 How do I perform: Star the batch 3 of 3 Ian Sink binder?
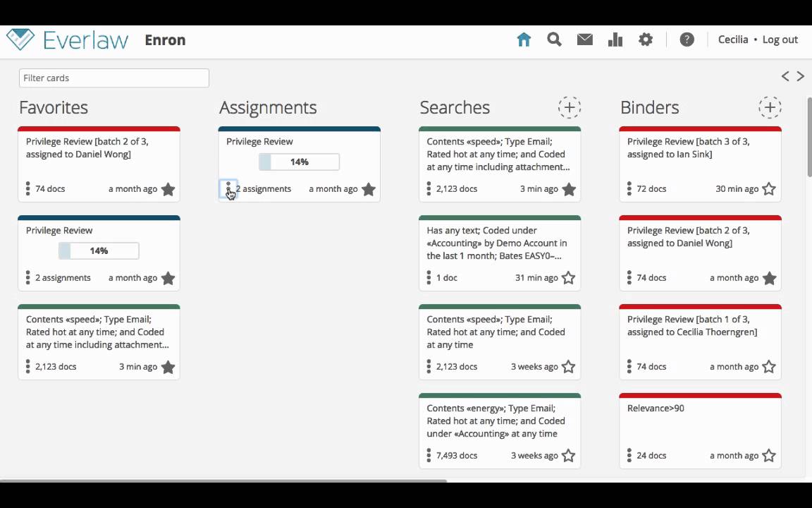[769, 189]
